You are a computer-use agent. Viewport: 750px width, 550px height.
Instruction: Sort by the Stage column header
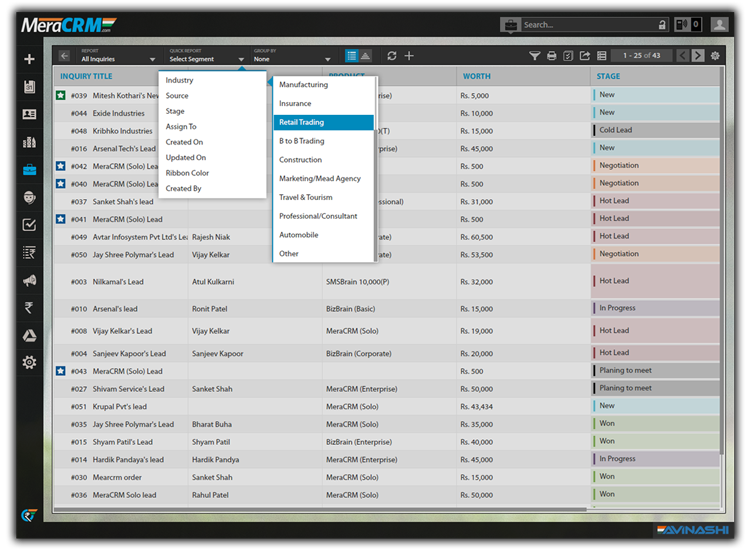(x=608, y=76)
